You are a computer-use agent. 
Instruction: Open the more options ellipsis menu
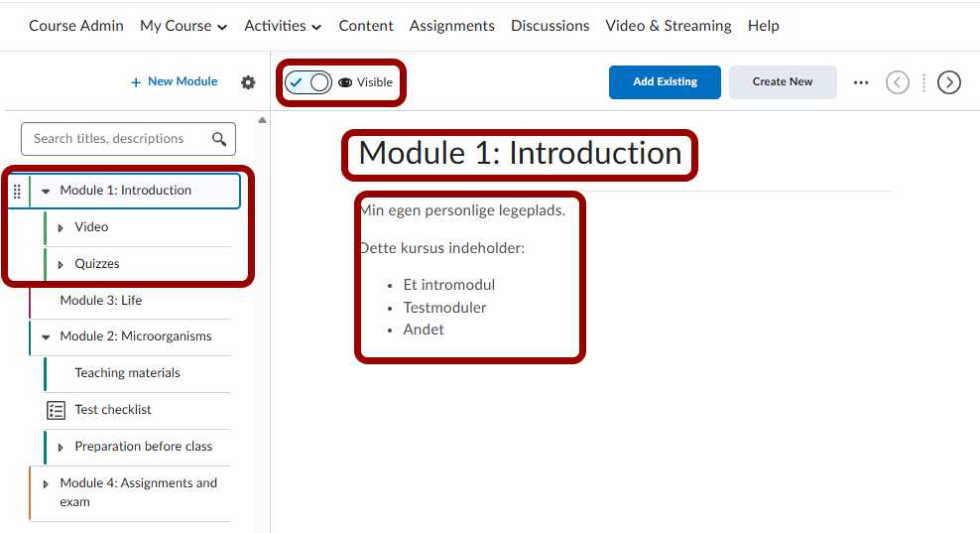coord(861,82)
